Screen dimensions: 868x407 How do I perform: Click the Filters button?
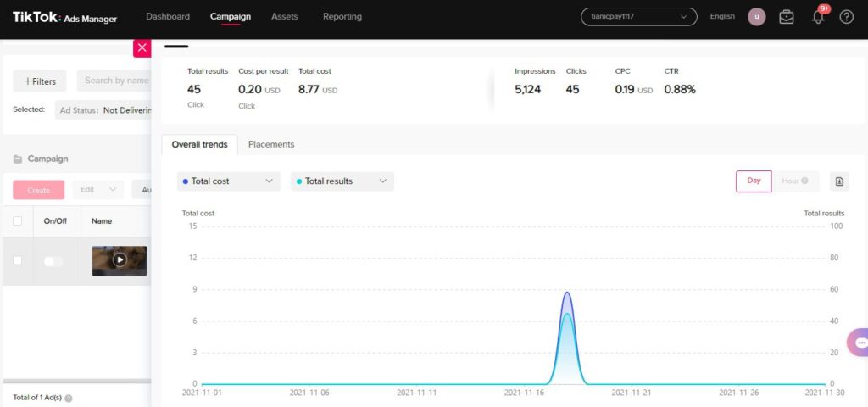(40, 81)
